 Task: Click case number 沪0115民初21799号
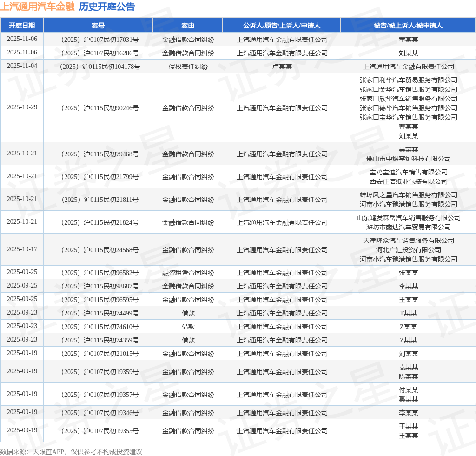point(100,177)
